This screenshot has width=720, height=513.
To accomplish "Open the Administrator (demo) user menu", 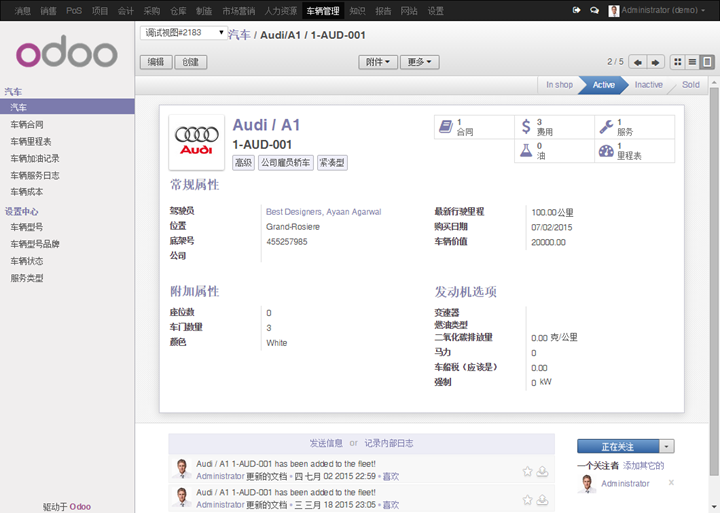I will [657, 10].
